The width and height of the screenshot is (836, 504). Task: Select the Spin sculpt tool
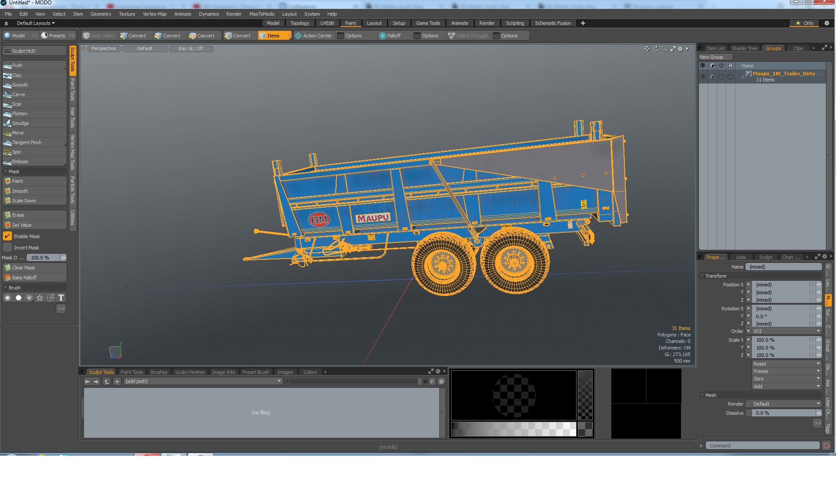pyautogui.click(x=34, y=152)
